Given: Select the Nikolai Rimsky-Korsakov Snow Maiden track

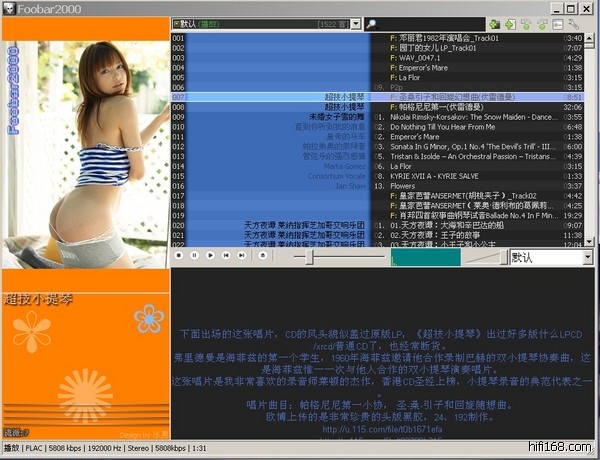Looking at the screenshot, I should [470, 117].
